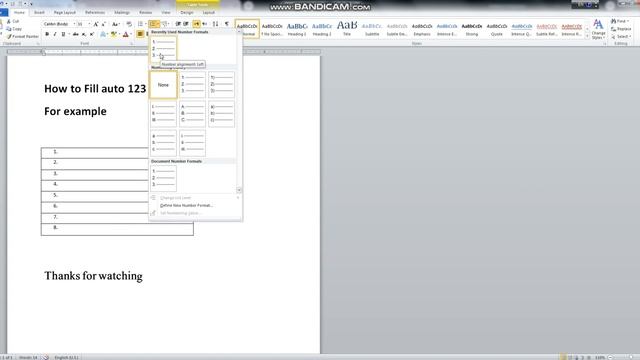This screenshot has height=360, width=640.
Task: Select uppercase A. B. C. numbering format
Action: point(192,114)
